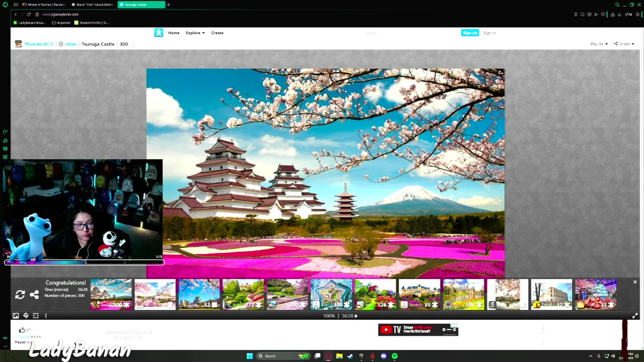Open the Create page link

(217, 33)
